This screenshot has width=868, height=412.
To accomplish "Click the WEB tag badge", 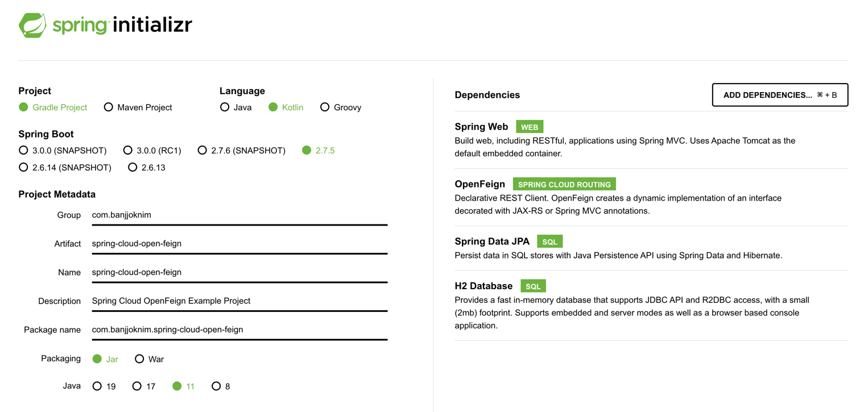I will [x=530, y=127].
